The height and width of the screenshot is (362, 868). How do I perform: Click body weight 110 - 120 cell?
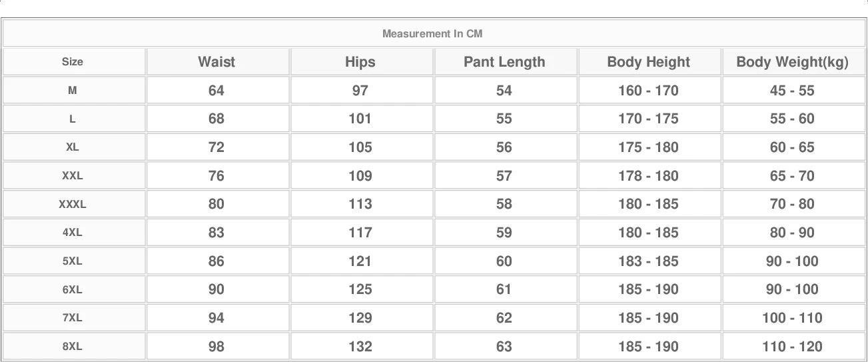tap(792, 347)
